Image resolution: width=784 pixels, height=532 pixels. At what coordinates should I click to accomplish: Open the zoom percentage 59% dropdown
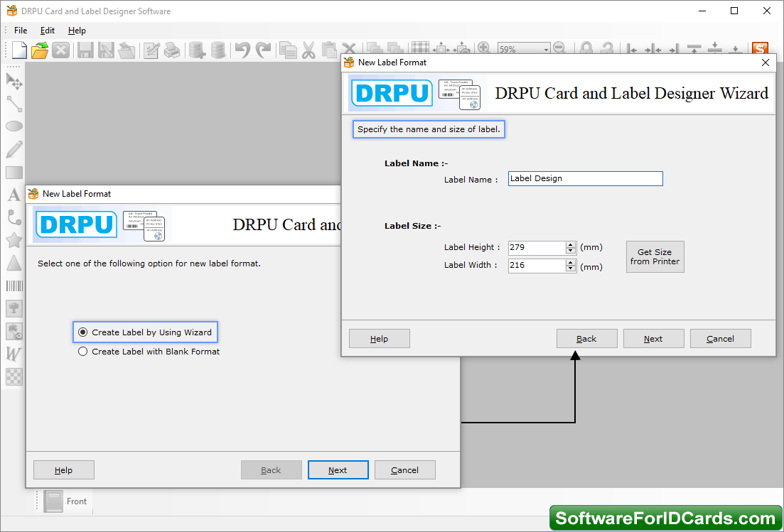pos(546,49)
